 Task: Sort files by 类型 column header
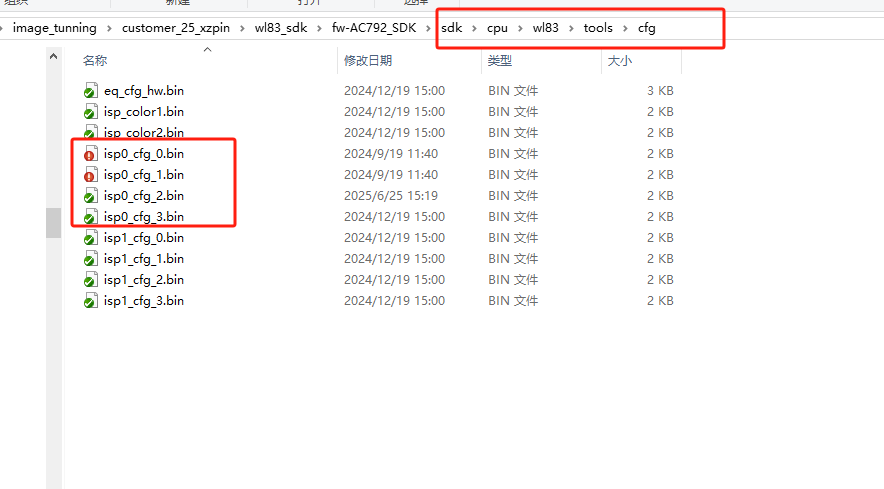(x=500, y=60)
